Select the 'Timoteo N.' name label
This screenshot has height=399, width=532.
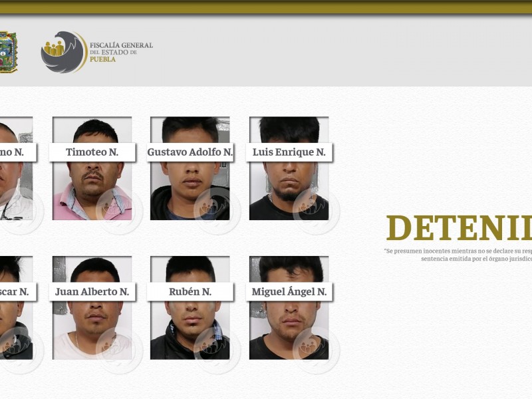coord(92,152)
